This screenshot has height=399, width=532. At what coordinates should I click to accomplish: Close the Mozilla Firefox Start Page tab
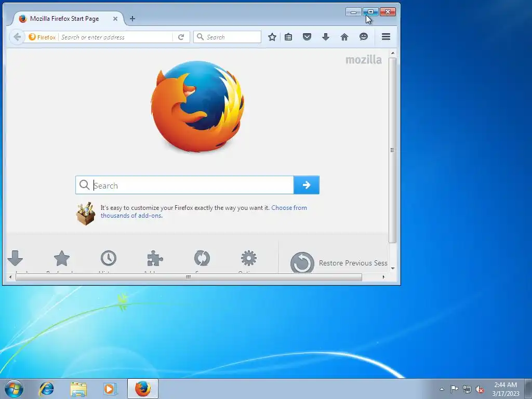click(x=115, y=19)
